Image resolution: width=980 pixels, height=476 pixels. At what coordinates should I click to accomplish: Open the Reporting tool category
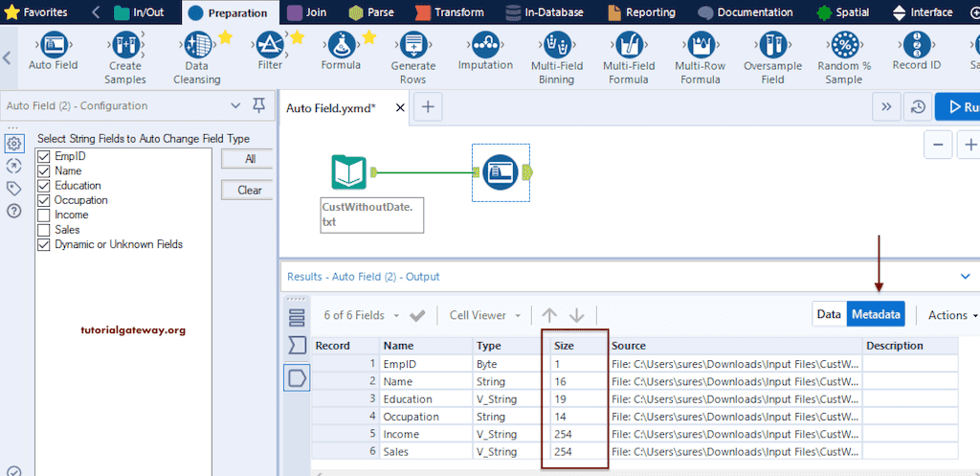[641, 12]
